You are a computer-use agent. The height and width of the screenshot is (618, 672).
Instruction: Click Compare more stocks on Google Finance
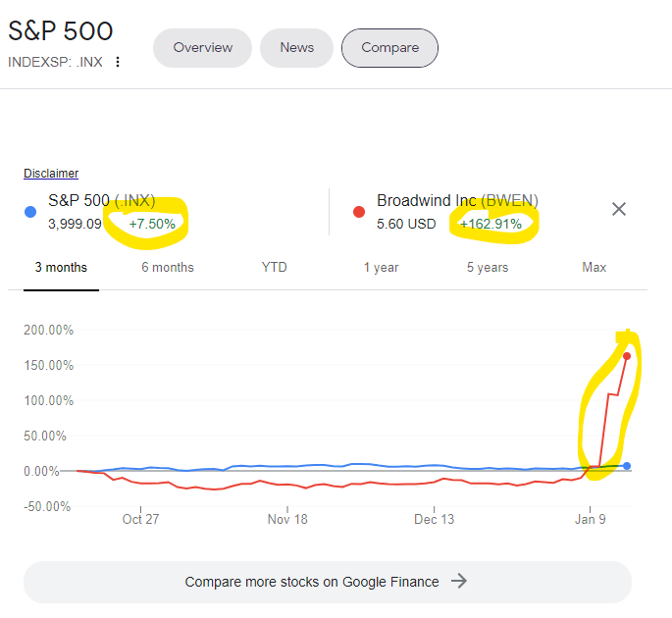312,582
